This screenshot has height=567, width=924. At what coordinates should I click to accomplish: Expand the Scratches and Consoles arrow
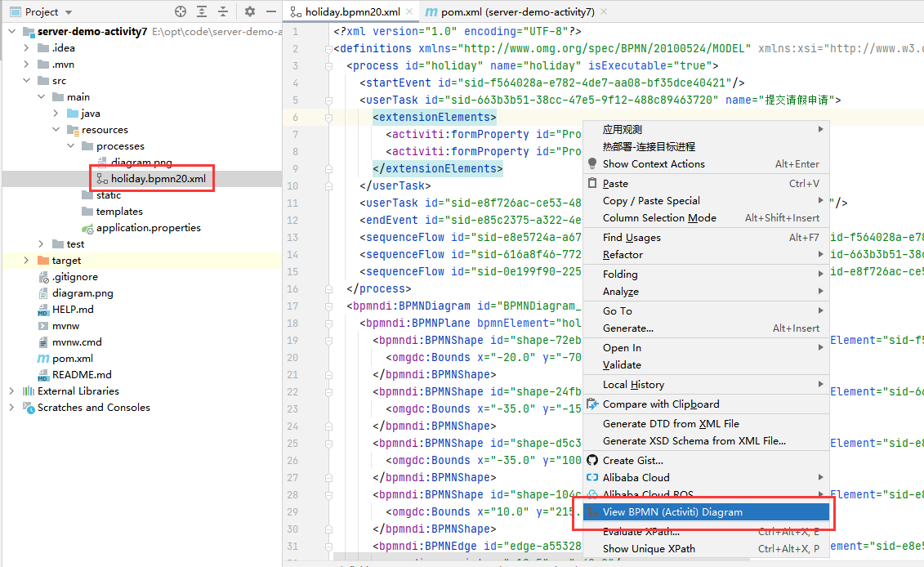(11, 407)
